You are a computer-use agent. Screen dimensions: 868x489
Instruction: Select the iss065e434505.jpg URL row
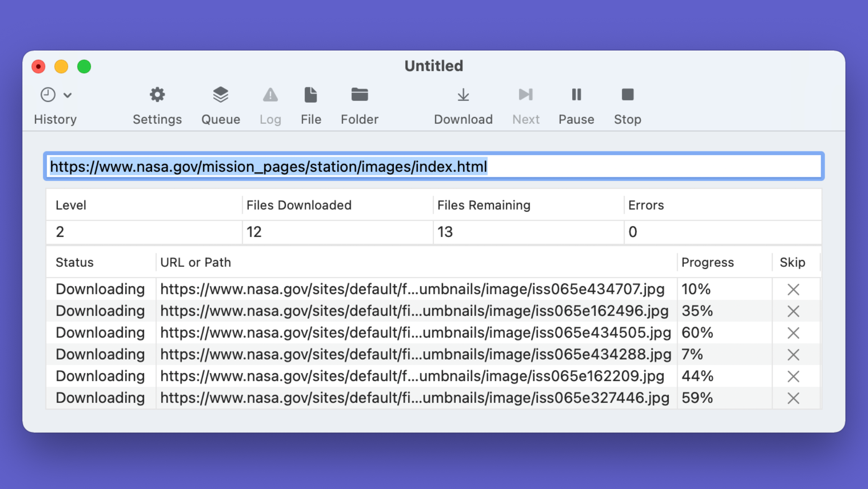pos(415,333)
